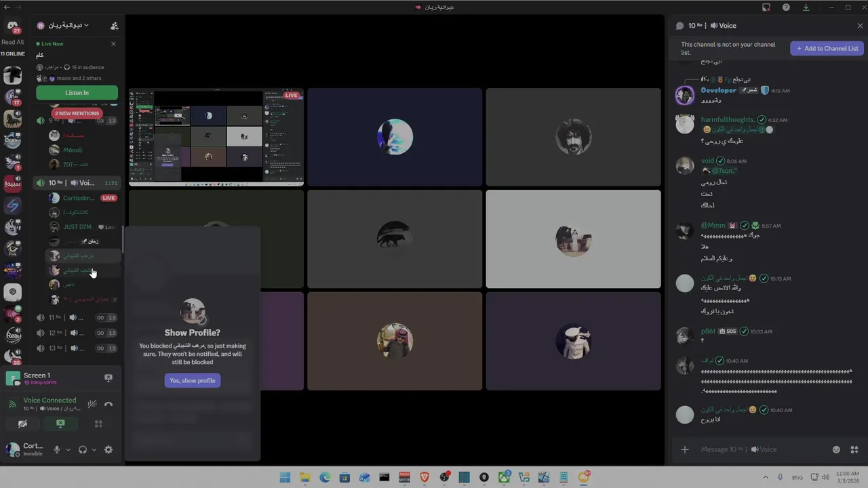Viewport: 868px width, 488px height.
Task: Open the horse avatar server in sidebar
Action: pos(12,119)
